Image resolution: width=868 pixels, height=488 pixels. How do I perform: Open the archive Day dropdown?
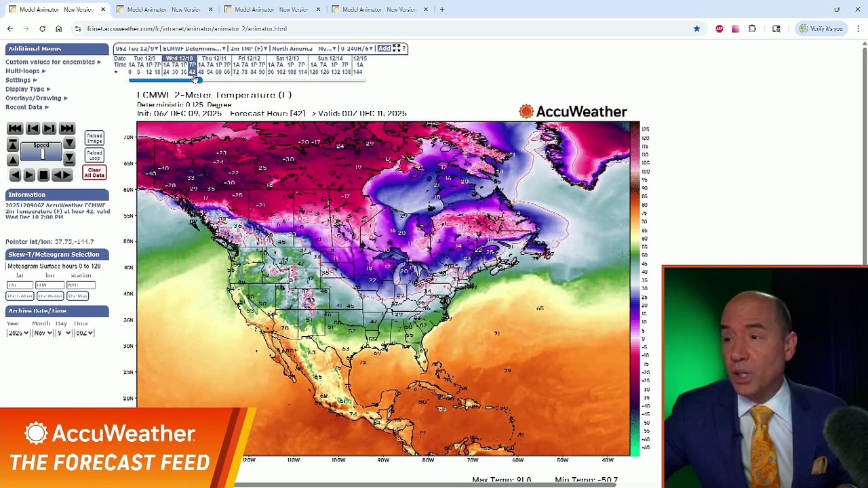[64, 333]
